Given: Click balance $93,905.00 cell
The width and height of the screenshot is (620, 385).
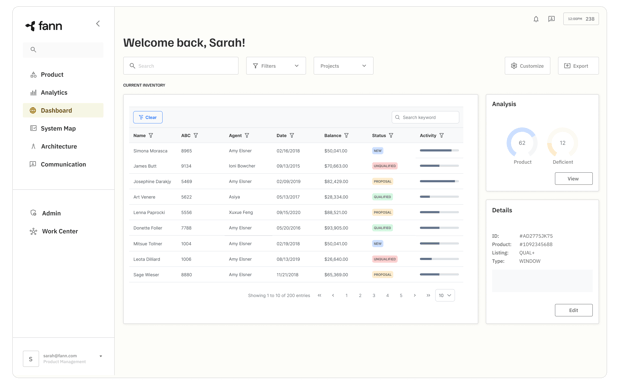Looking at the screenshot, I should (336, 228).
